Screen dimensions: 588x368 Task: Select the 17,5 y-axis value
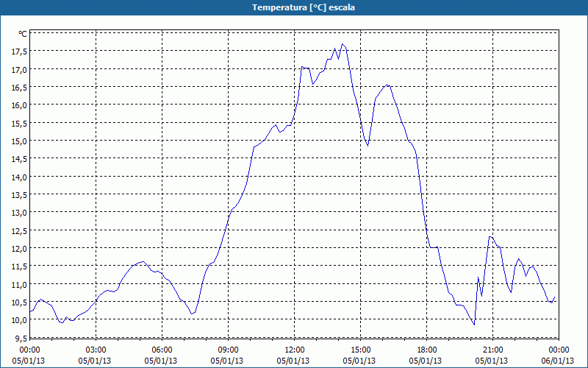tap(19, 52)
